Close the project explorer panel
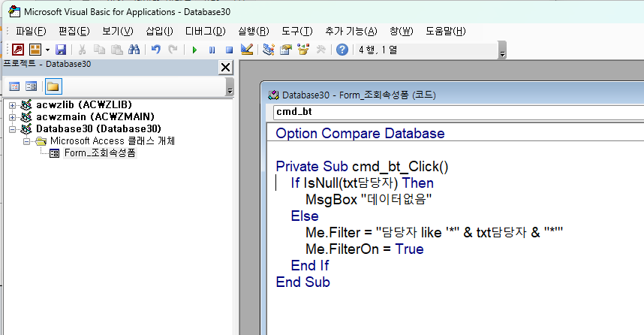644x335 pixels. tap(225, 68)
